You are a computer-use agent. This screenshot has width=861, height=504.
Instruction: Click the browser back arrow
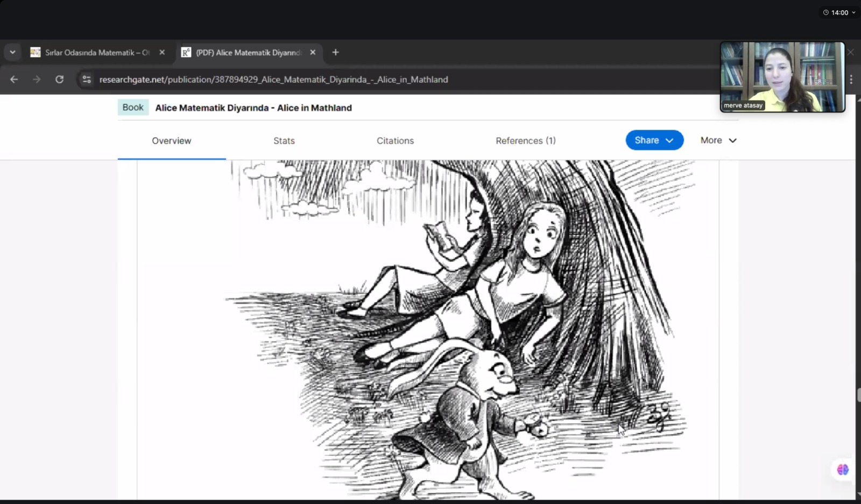(14, 80)
